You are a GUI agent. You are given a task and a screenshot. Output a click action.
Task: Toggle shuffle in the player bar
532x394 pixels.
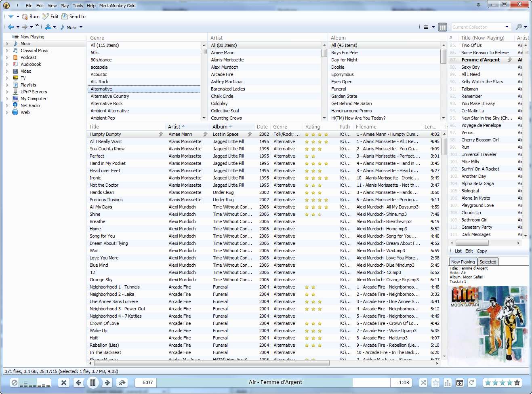(423, 383)
